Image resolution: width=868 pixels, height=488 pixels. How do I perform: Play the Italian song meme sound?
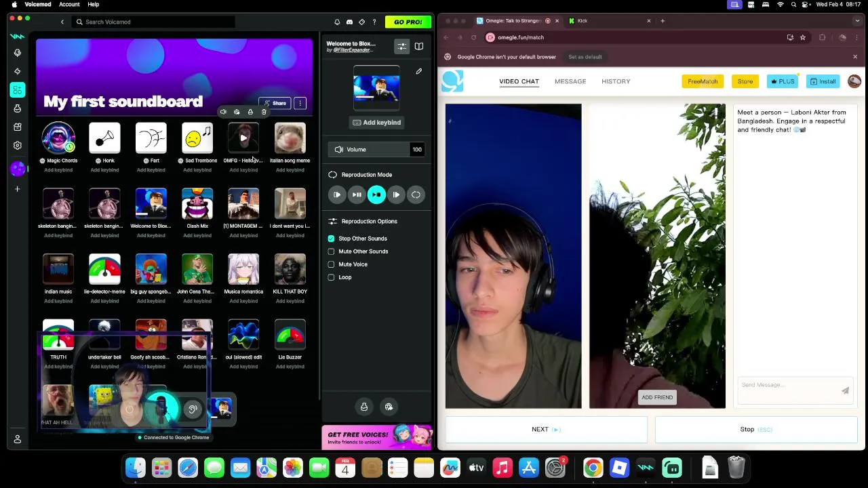[x=290, y=138]
